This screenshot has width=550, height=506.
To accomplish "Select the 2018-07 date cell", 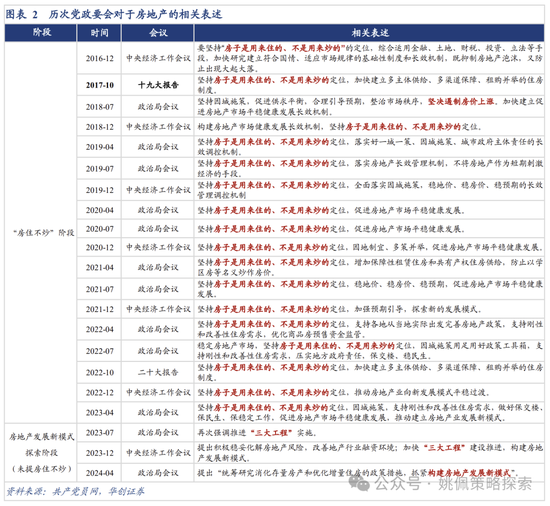I will tap(100, 107).
